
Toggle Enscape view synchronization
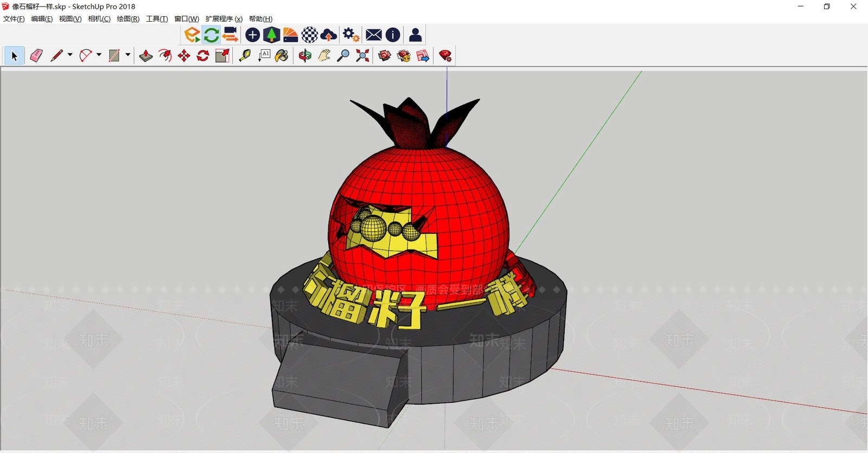pyautogui.click(x=230, y=35)
